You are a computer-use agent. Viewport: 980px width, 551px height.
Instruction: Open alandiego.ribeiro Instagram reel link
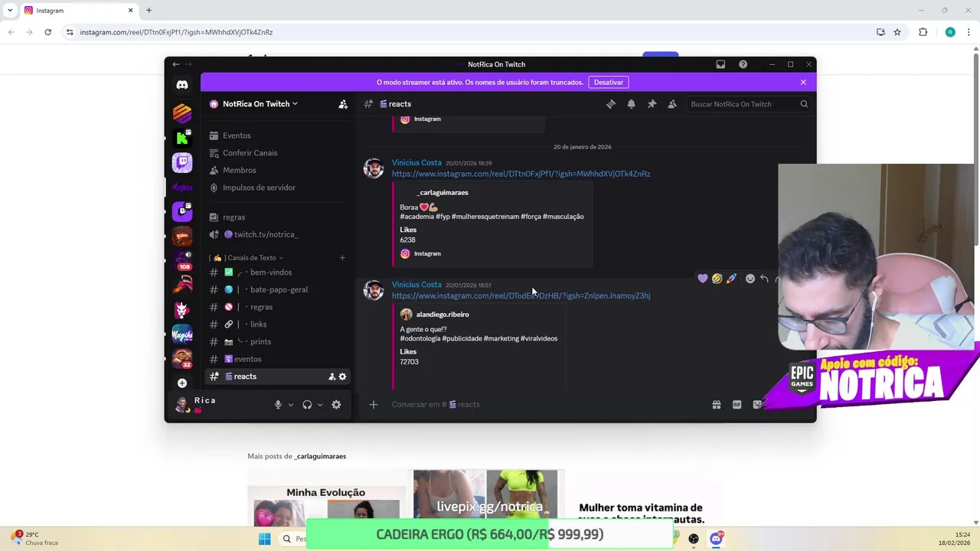click(521, 295)
